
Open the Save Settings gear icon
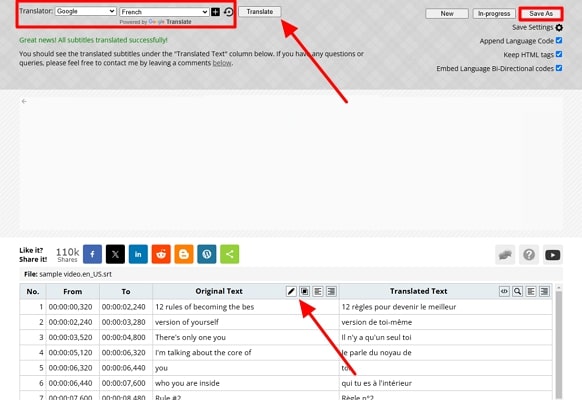(559, 27)
